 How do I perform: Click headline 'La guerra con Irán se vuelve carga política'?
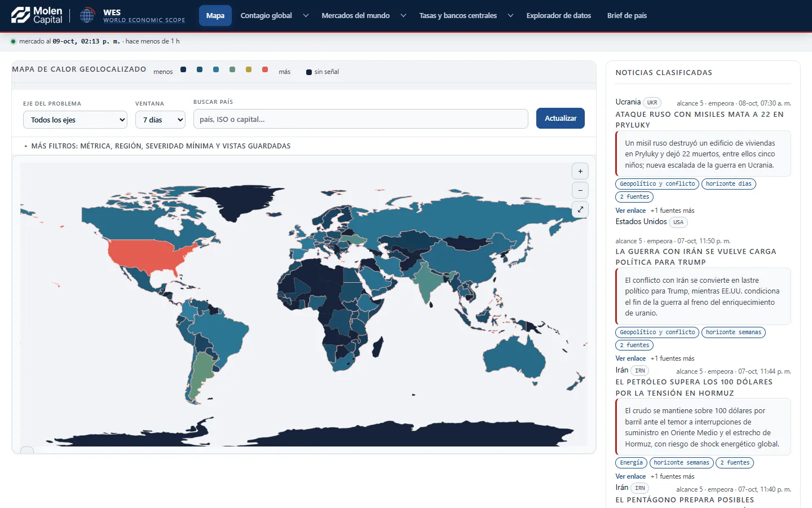(696, 257)
